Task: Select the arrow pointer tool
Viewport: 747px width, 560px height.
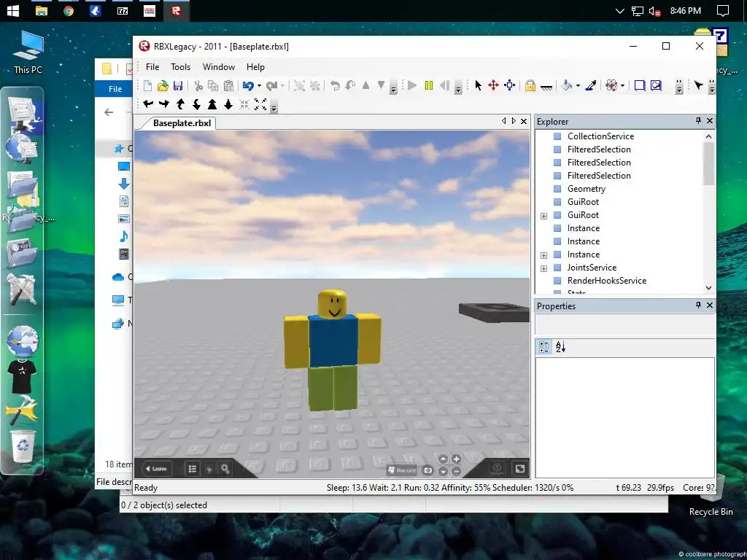Action: point(479,86)
